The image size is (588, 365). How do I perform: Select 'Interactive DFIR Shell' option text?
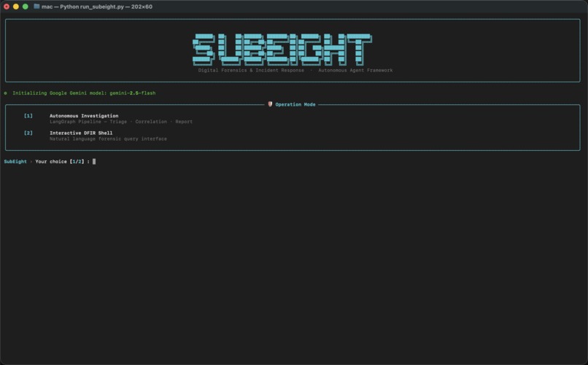pos(81,133)
